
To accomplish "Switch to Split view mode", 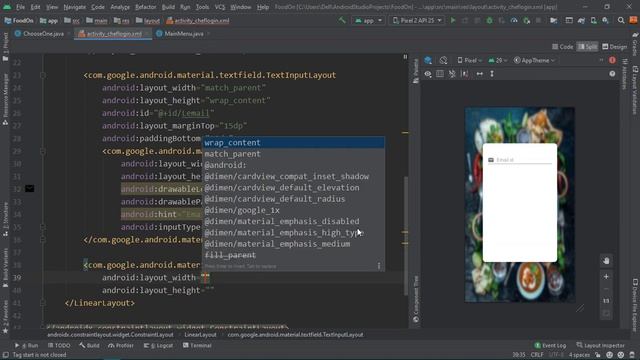I will [x=587, y=47].
